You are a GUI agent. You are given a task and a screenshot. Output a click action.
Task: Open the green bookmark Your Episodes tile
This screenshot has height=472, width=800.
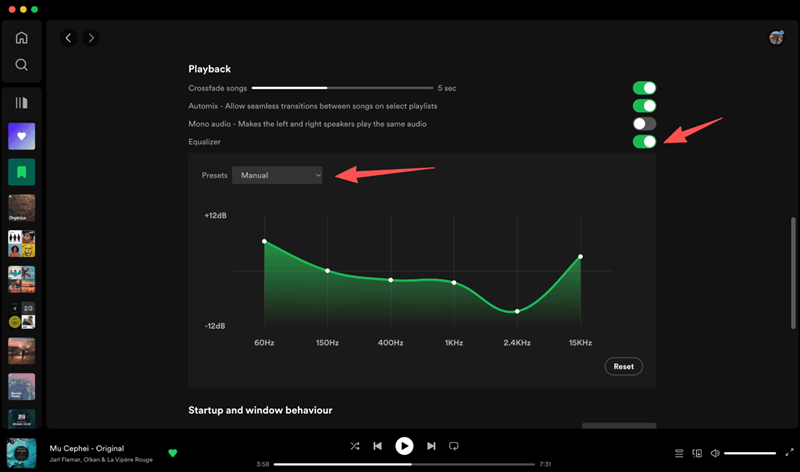[x=21, y=172]
